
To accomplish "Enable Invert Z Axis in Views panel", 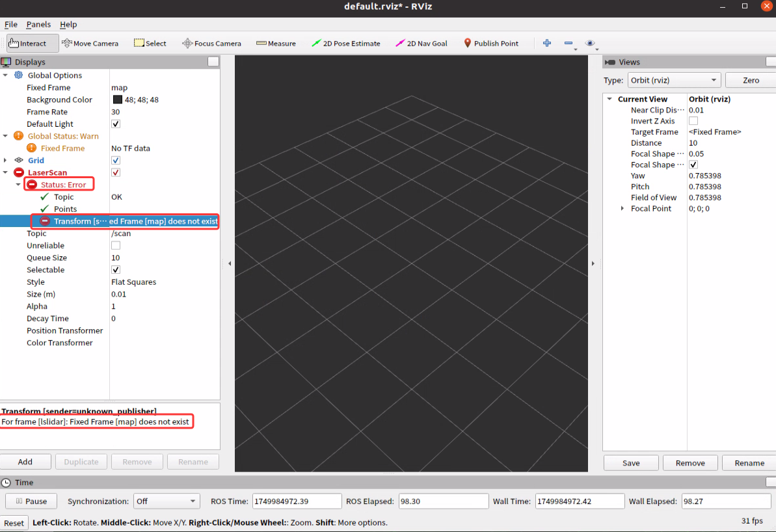I will click(x=693, y=120).
